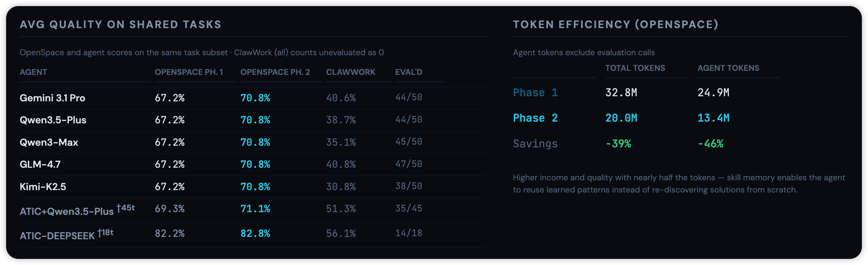
Task: Click the AGENT TOKENS column header
Action: click(728, 68)
